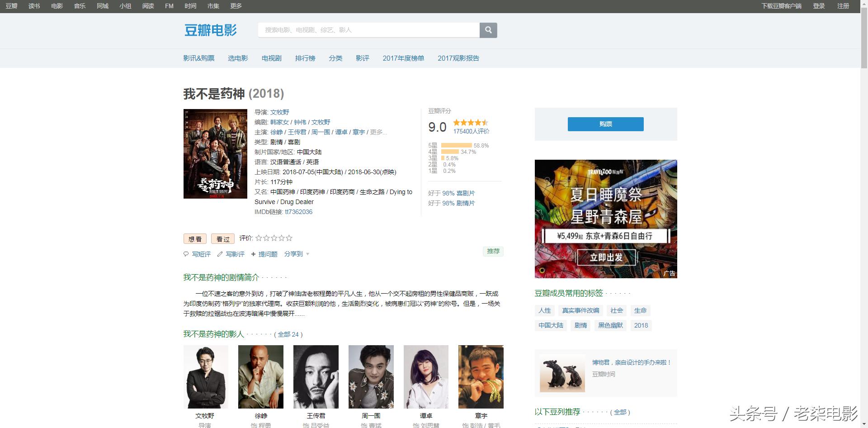Screen dimensions: 868x428
Task: Click the movie search input field
Action: pyautogui.click(x=369, y=30)
